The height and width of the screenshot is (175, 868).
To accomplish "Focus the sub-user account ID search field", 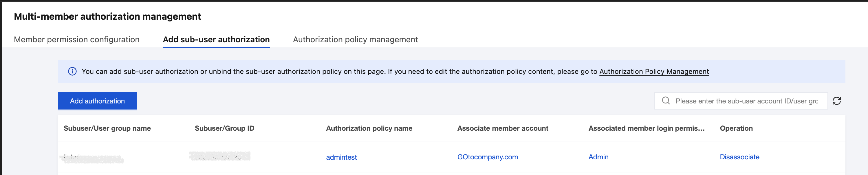I will 746,101.
